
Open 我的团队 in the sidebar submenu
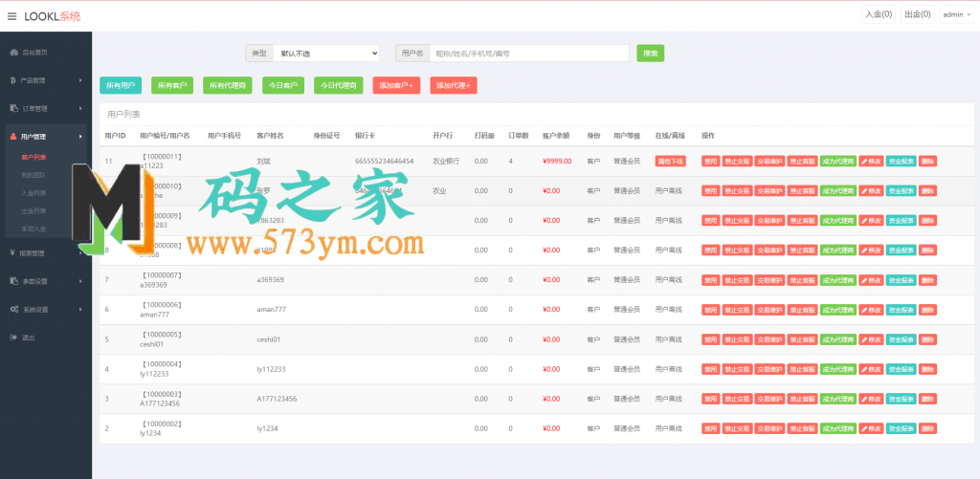33,175
